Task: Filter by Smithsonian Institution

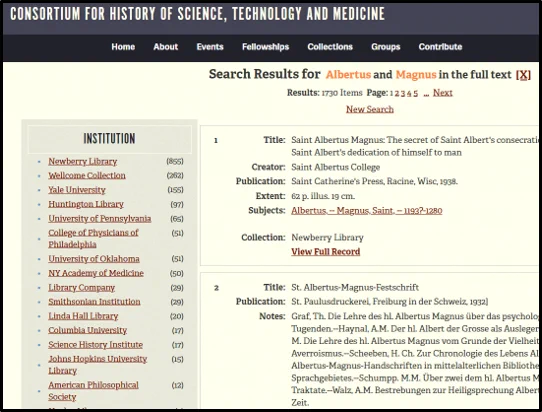Action: 94,302
